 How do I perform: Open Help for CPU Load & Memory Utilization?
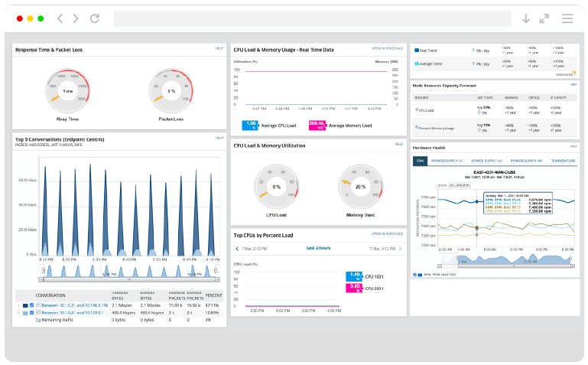tap(399, 144)
